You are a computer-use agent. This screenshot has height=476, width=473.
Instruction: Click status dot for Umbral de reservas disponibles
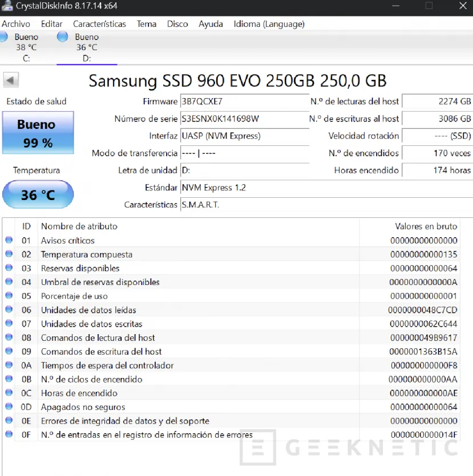pyautogui.click(x=9, y=282)
